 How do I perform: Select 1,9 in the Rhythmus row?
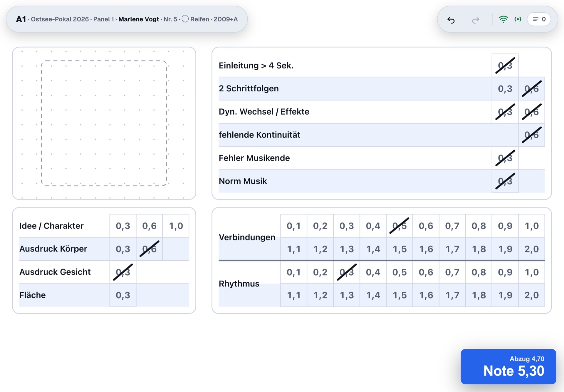pyautogui.click(x=505, y=295)
